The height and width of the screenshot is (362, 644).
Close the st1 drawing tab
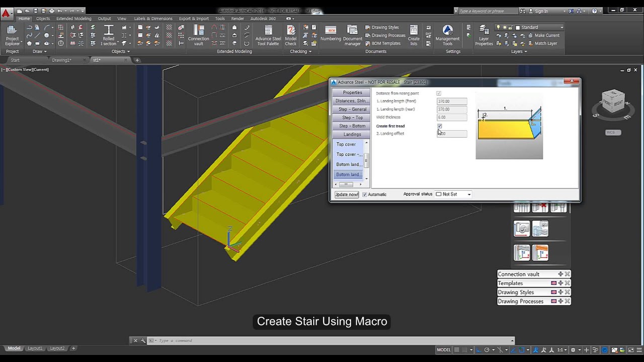point(127,60)
